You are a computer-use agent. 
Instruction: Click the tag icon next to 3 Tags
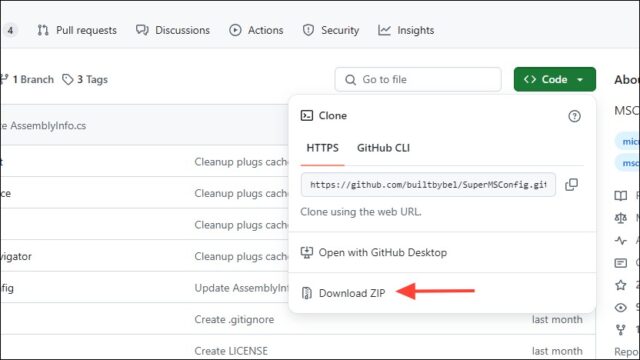[67, 79]
